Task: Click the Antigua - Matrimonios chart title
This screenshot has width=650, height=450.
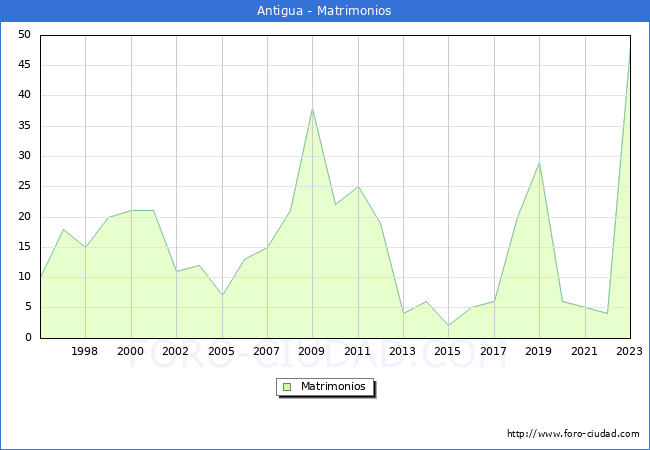Action: tap(324, 11)
